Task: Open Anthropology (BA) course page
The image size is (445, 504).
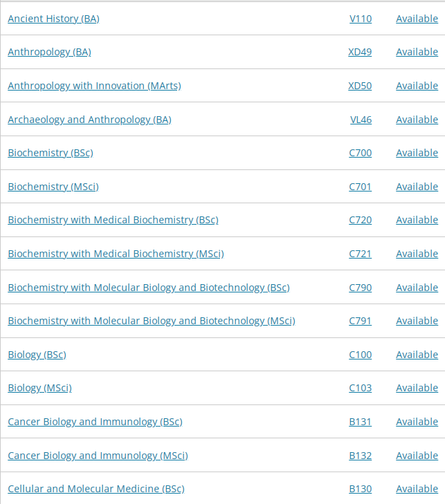Action: [x=50, y=52]
